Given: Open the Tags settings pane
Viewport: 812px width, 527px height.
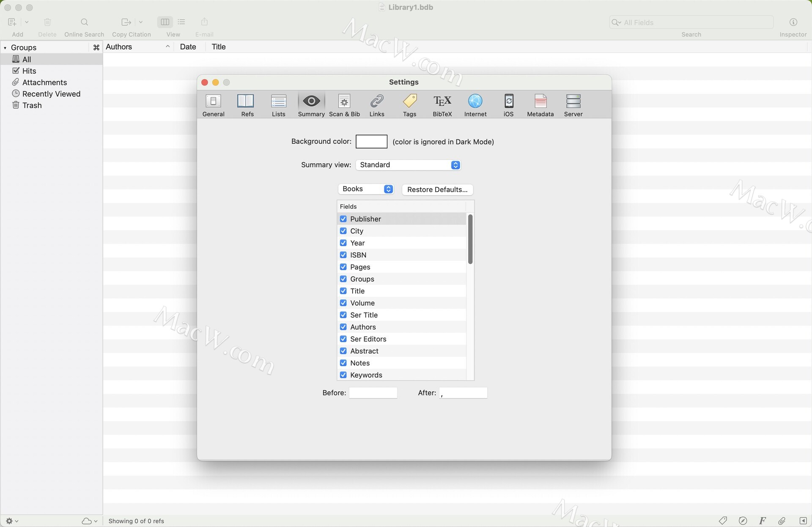Looking at the screenshot, I should (409, 105).
